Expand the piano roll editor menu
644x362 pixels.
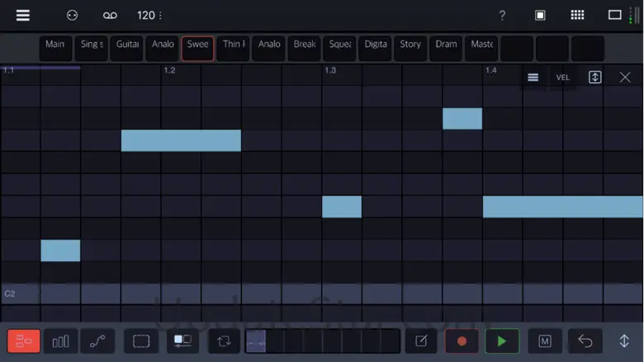pos(533,78)
